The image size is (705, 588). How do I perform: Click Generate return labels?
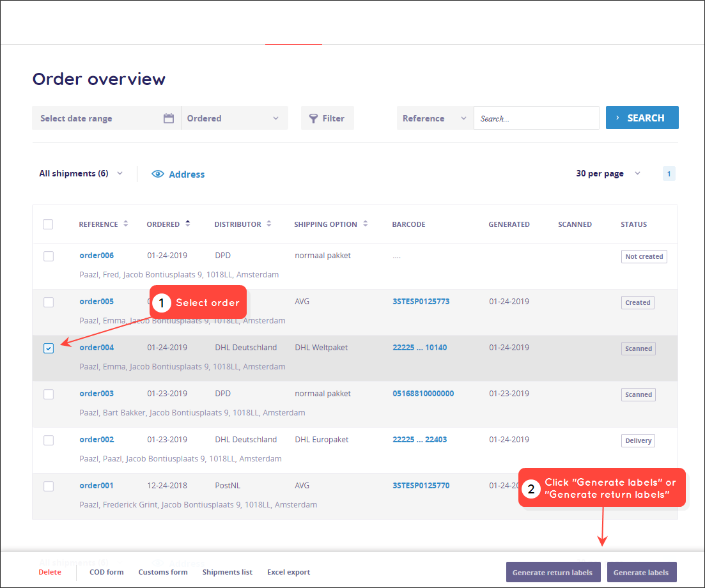(553, 572)
